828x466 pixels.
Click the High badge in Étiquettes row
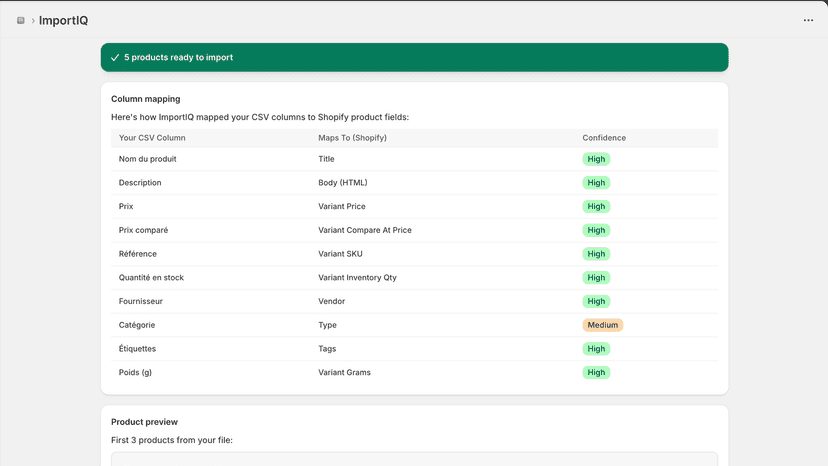[x=596, y=349]
